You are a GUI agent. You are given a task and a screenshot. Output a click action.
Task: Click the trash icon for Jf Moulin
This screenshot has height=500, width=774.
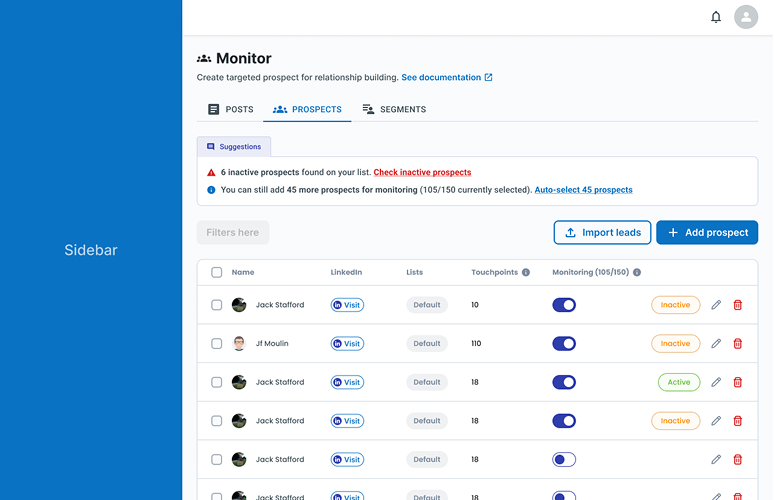pos(737,344)
